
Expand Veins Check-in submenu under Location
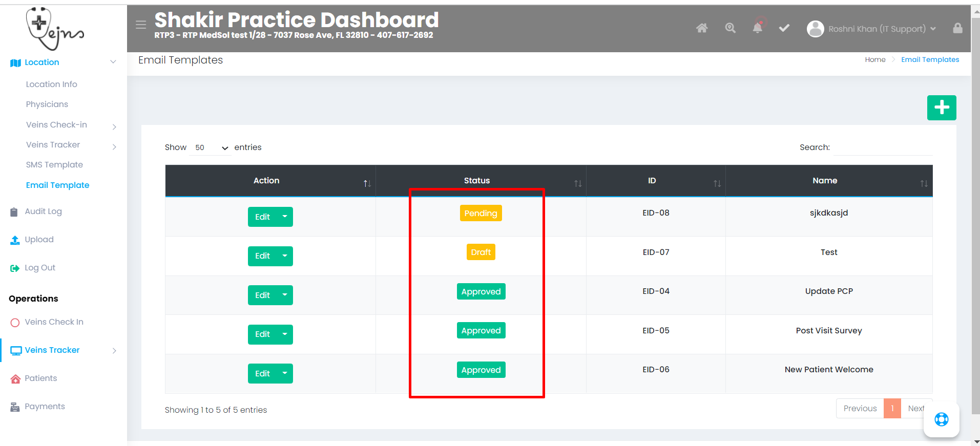point(114,126)
